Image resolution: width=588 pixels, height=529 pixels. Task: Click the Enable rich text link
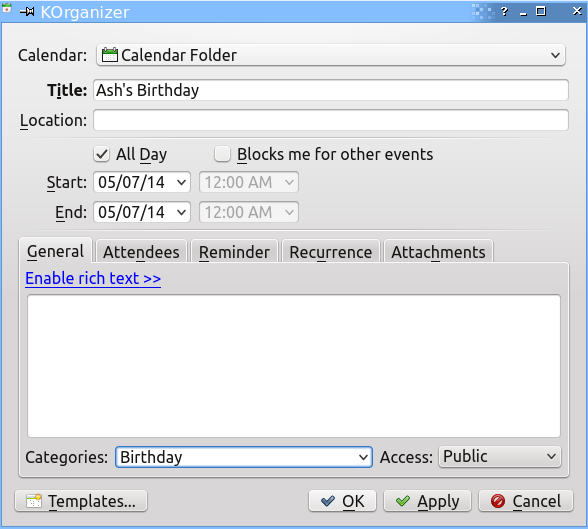(x=93, y=279)
